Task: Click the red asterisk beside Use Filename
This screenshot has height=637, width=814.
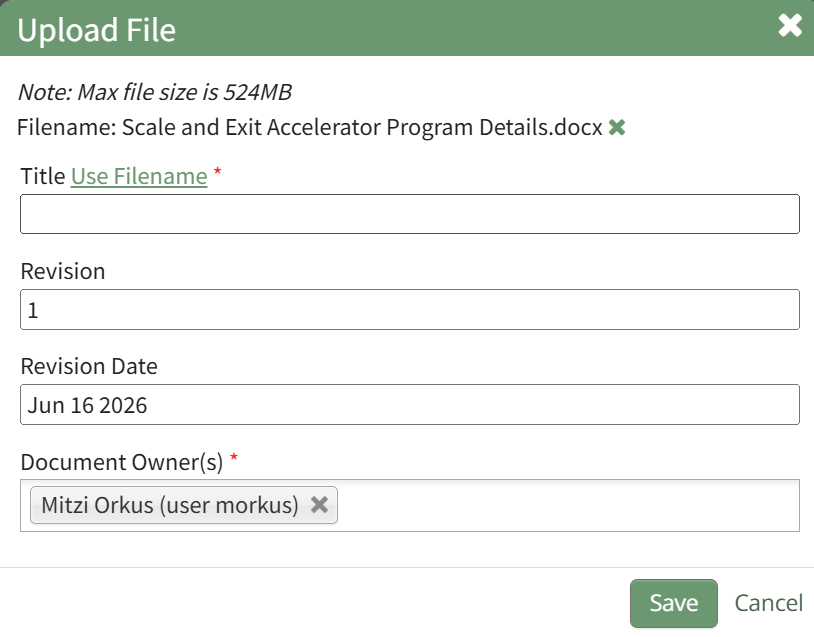Action: [218, 171]
